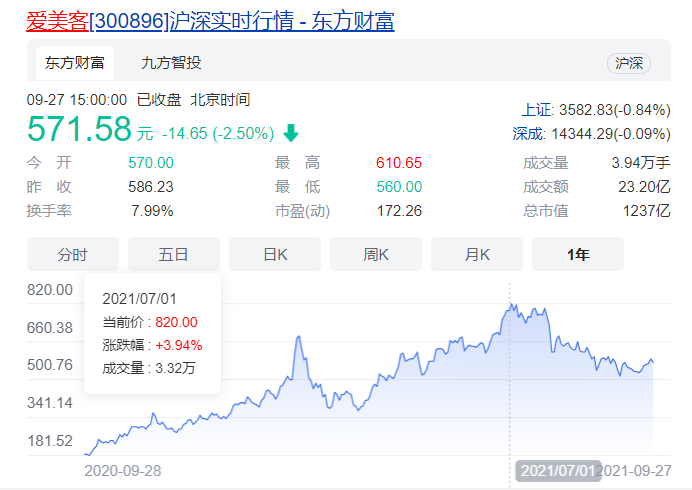Click the 今开 value 570.00
This screenshot has width=692, height=490.
tap(151, 163)
